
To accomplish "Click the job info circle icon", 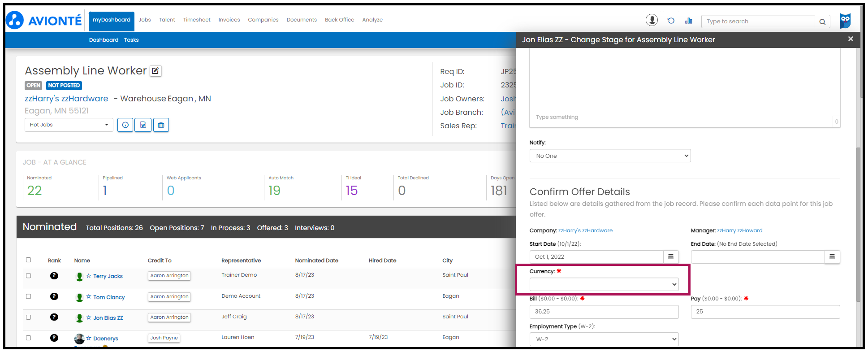I will [125, 125].
